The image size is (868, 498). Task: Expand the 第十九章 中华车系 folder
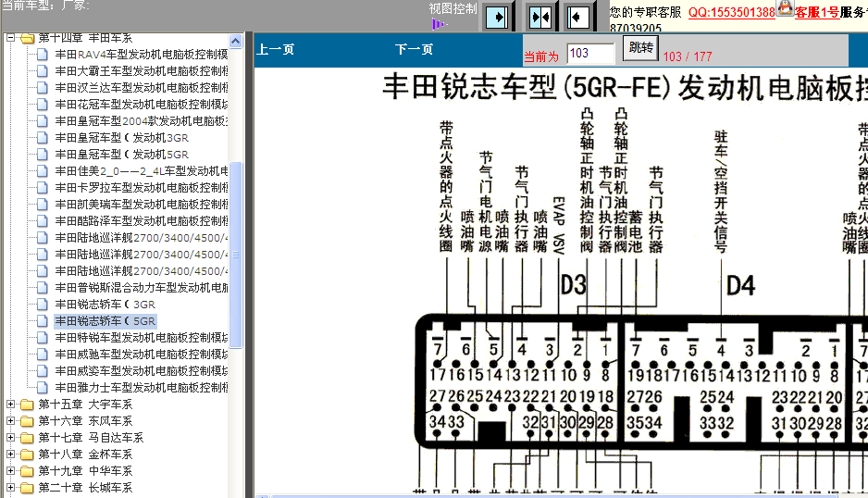[x=10, y=471]
